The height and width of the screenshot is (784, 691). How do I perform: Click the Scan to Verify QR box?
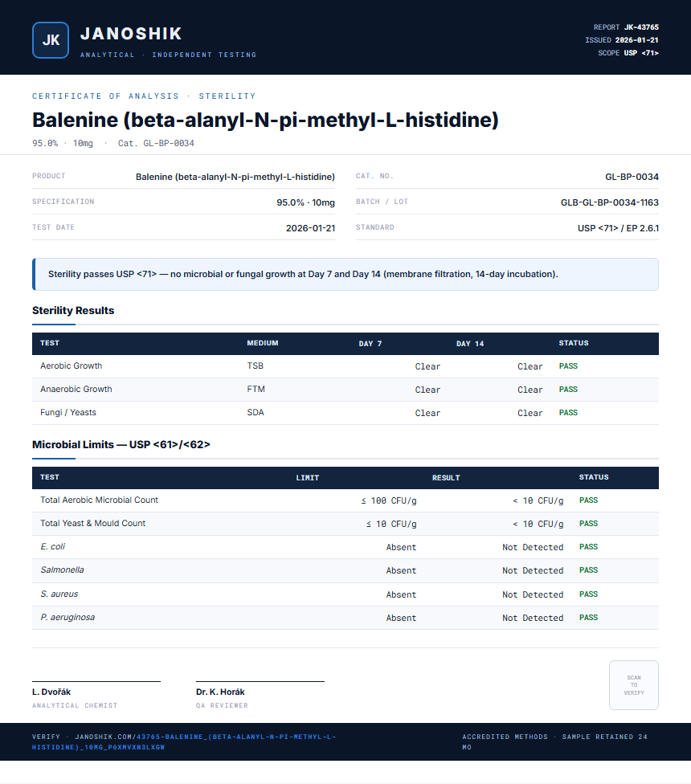(x=633, y=685)
